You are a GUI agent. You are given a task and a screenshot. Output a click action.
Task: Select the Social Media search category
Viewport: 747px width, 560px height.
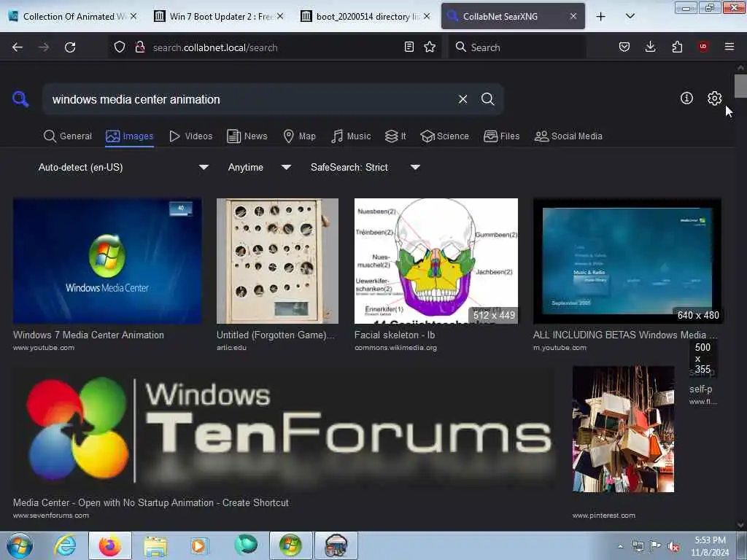click(569, 136)
